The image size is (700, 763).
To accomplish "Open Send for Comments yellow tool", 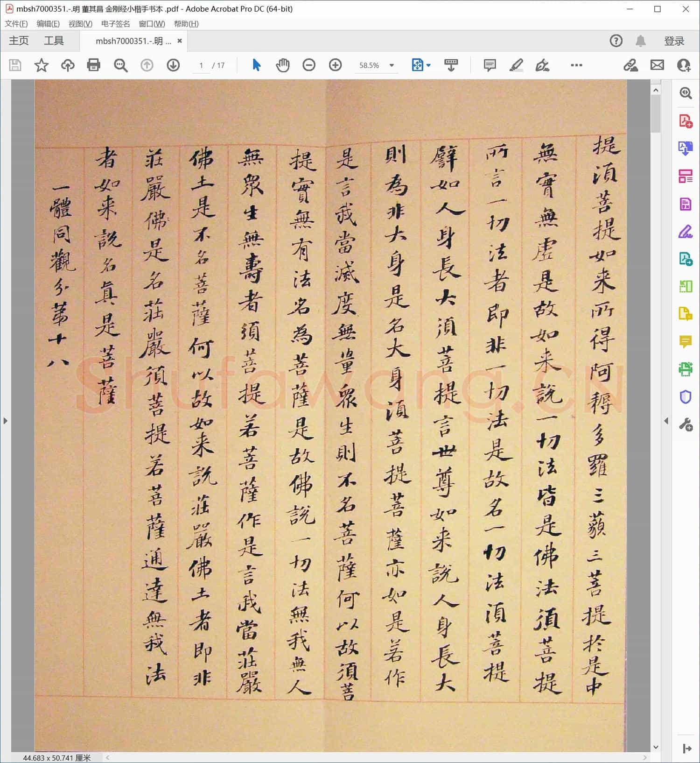I will tap(686, 314).
